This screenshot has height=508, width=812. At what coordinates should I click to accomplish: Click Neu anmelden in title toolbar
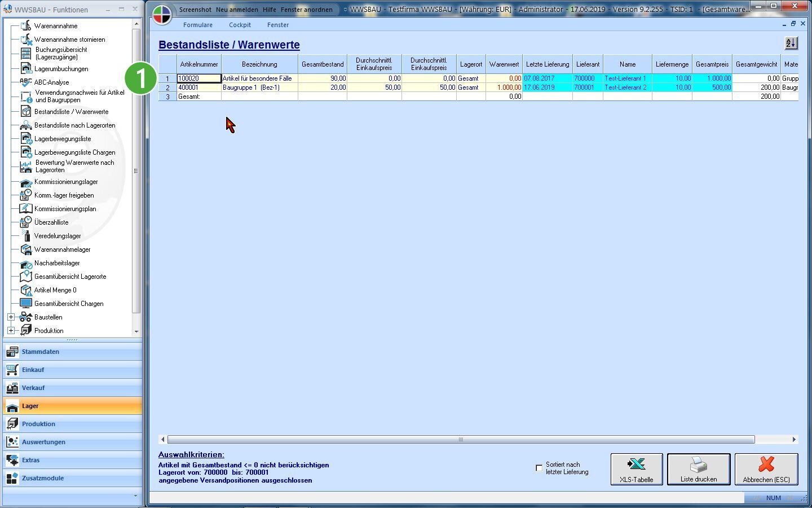tap(237, 10)
